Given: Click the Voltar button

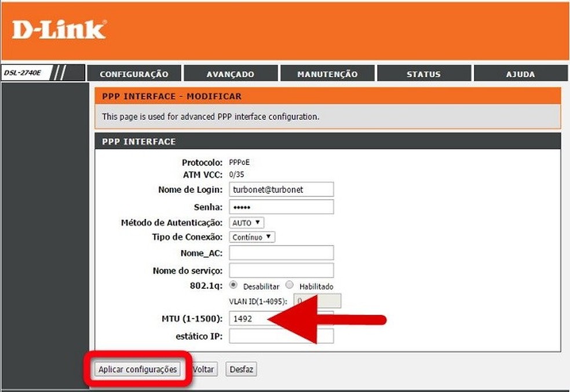Looking at the screenshot, I should tap(203, 369).
